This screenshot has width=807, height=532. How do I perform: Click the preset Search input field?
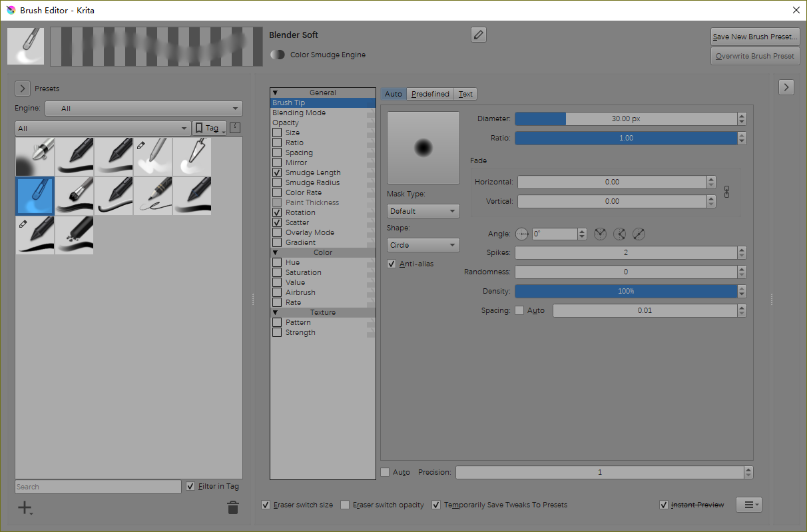pyautogui.click(x=98, y=487)
